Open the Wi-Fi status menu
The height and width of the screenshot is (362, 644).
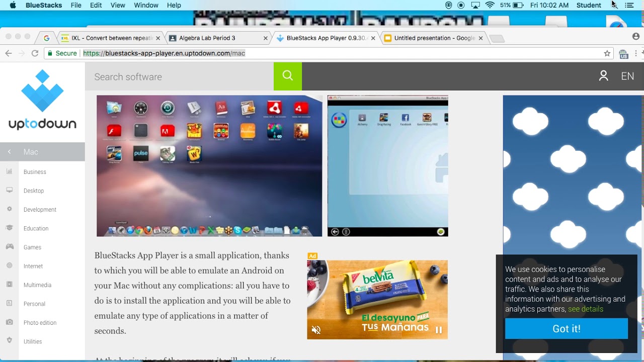(490, 5)
